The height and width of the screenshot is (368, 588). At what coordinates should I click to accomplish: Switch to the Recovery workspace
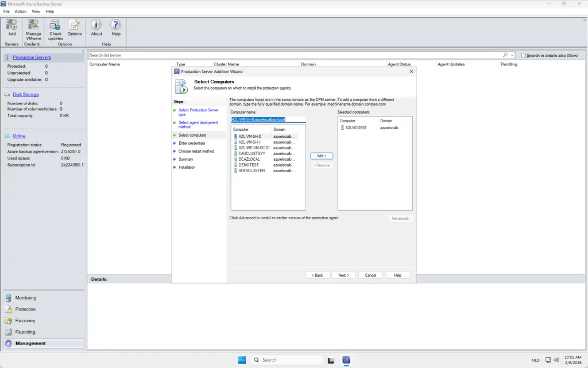25,321
